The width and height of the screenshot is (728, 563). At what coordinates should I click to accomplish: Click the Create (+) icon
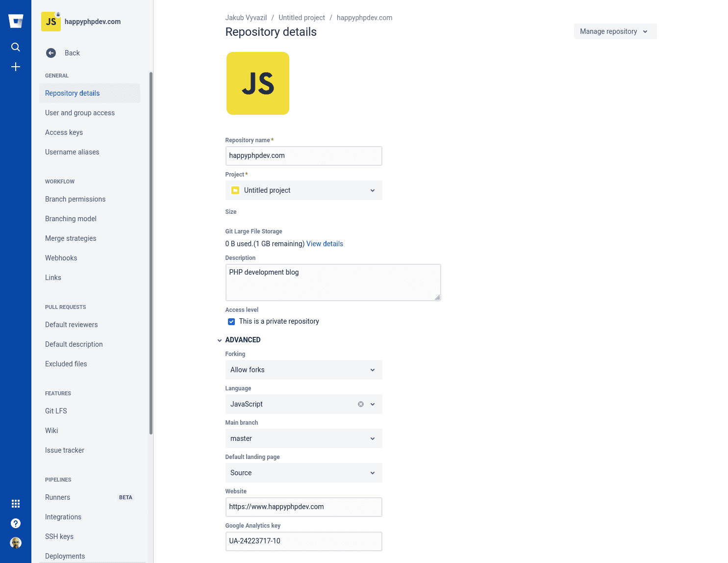click(16, 67)
